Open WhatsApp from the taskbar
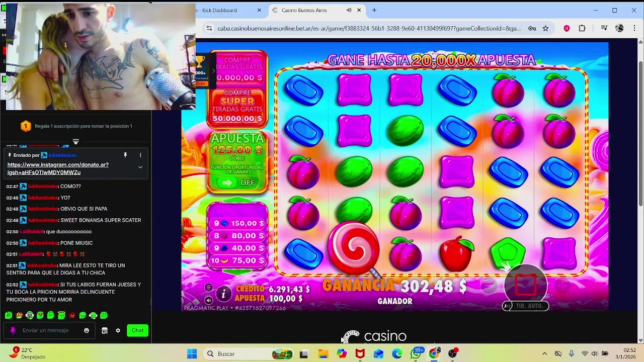 pyautogui.click(x=416, y=354)
